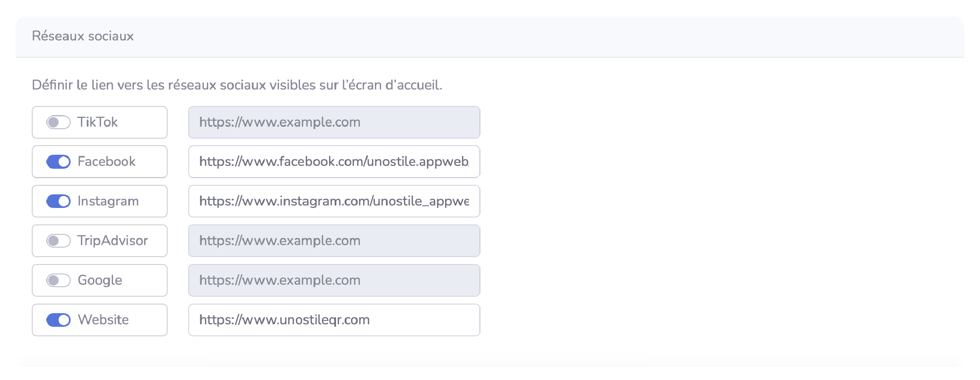Click the social links description text
980x380 pixels.
237,85
